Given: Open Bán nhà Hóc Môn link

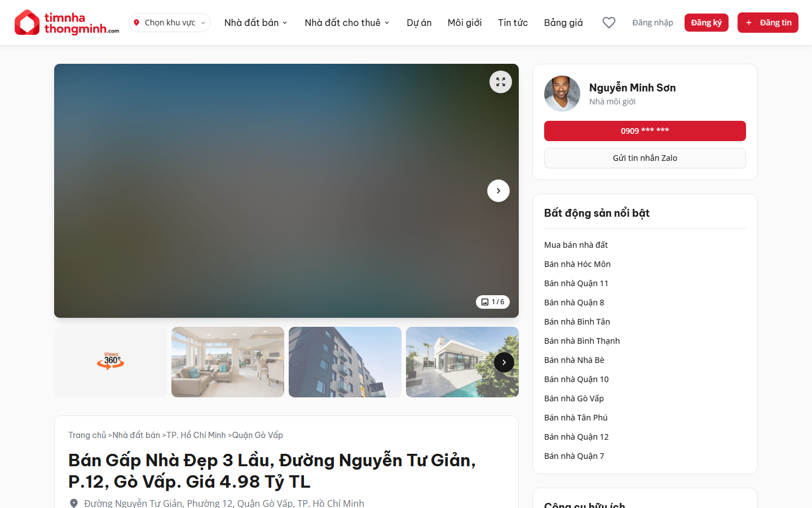Looking at the screenshot, I should click(577, 264).
